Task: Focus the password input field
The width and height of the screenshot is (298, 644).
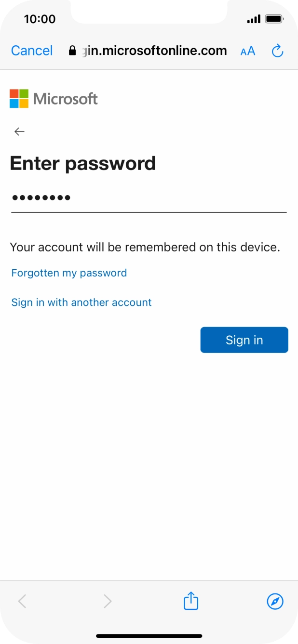Action: (149, 198)
